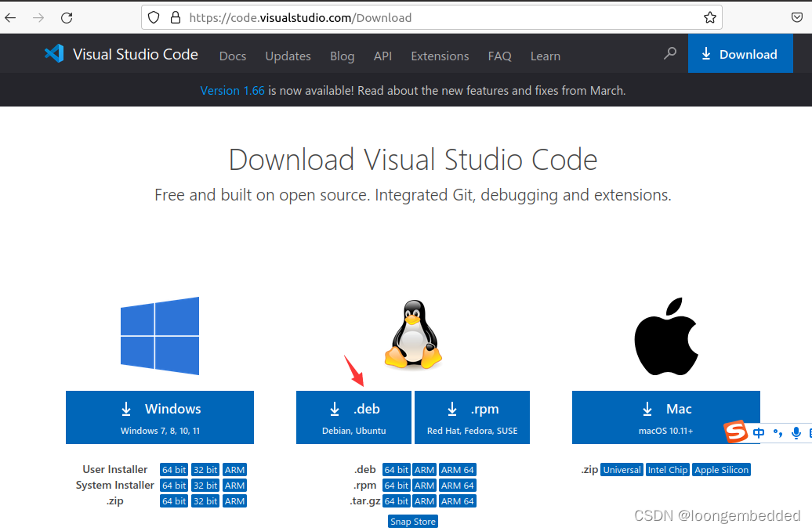Select User Installer 64 bit
812x531 pixels.
pos(174,470)
